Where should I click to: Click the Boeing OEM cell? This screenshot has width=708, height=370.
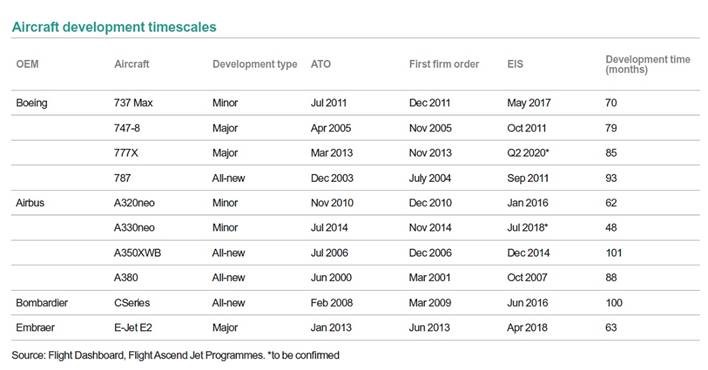pyautogui.click(x=32, y=103)
